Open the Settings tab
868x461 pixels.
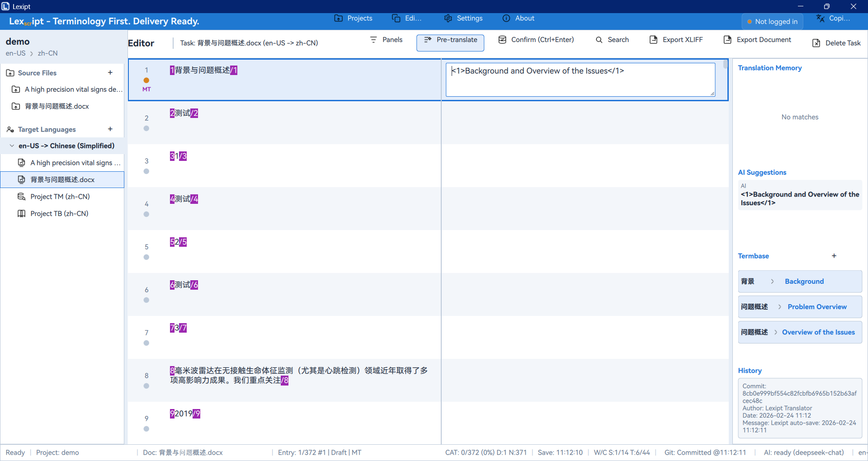463,19
